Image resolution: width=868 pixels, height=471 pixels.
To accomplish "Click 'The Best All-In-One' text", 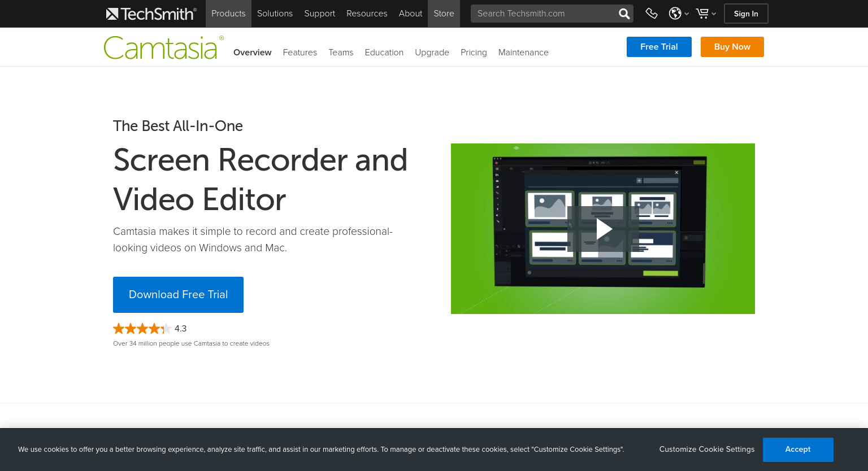I will [x=178, y=126].
